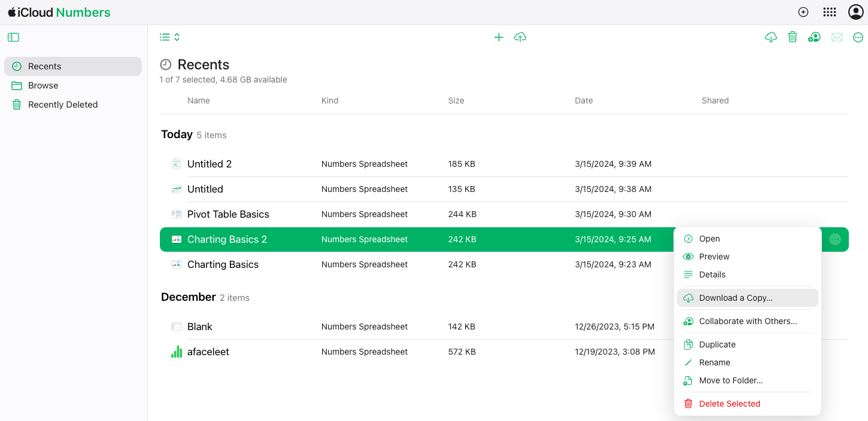Click the list view icon

(x=164, y=36)
